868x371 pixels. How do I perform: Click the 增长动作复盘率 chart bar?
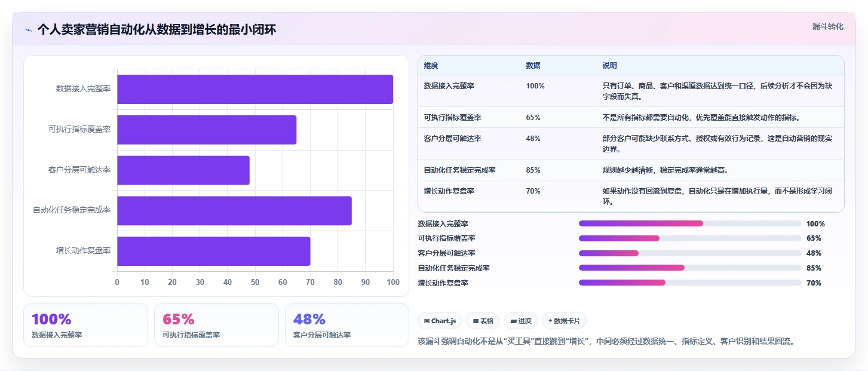[214, 251]
